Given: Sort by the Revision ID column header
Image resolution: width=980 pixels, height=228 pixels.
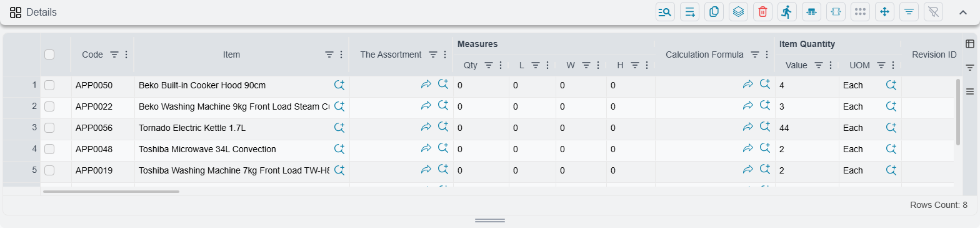Looking at the screenshot, I should pyautogui.click(x=934, y=54).
